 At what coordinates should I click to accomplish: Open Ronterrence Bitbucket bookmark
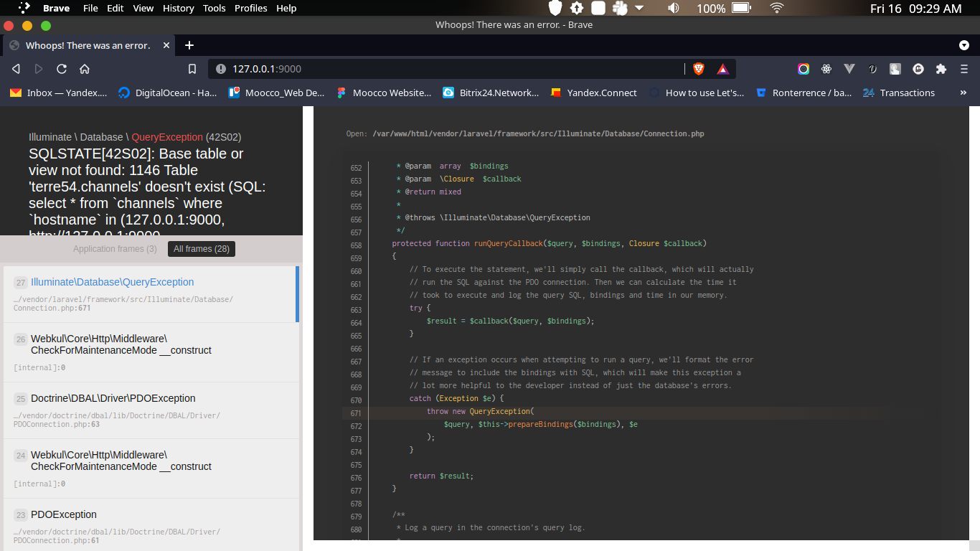804,93
